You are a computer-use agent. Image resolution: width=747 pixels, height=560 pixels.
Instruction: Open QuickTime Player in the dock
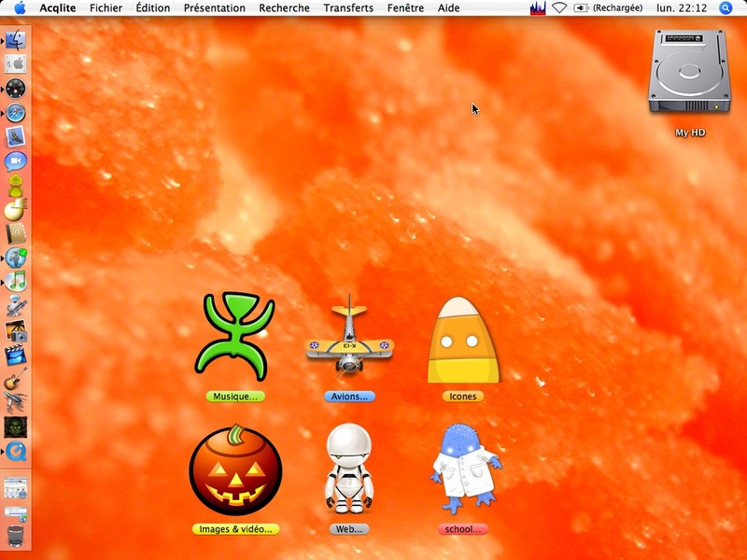tap(16, 452)
